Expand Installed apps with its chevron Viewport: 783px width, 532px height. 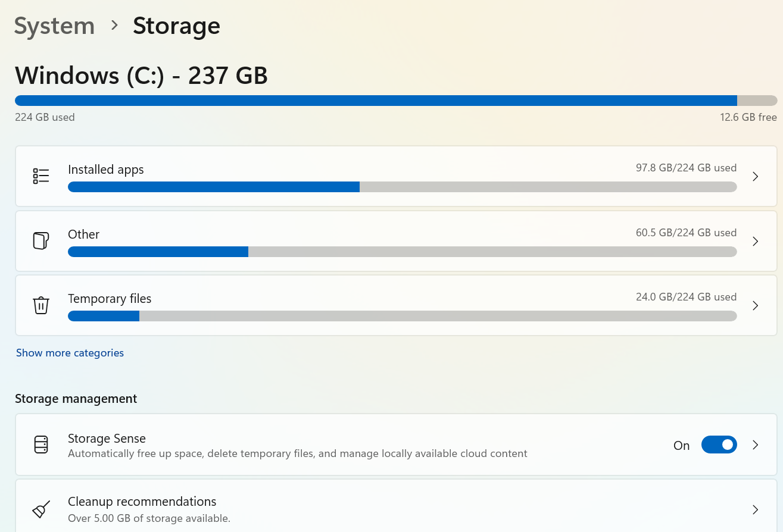755,176
